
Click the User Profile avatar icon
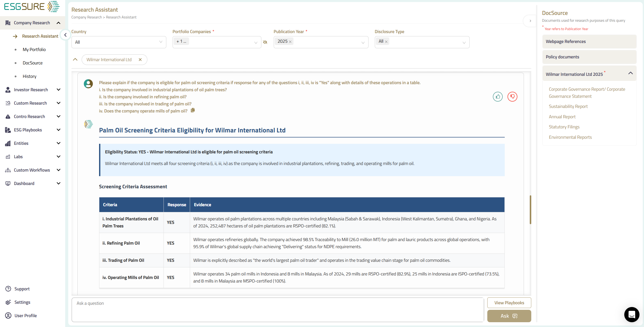[x=8, y=316]
